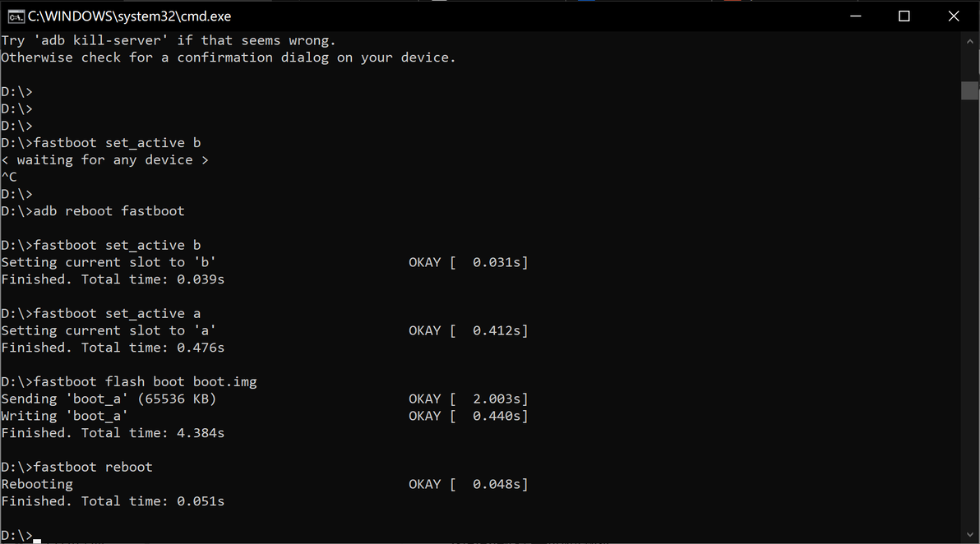980x544 pixels.
Task: Click the "Setting current slot to 'b'" line
Action: tap(109, 262)
